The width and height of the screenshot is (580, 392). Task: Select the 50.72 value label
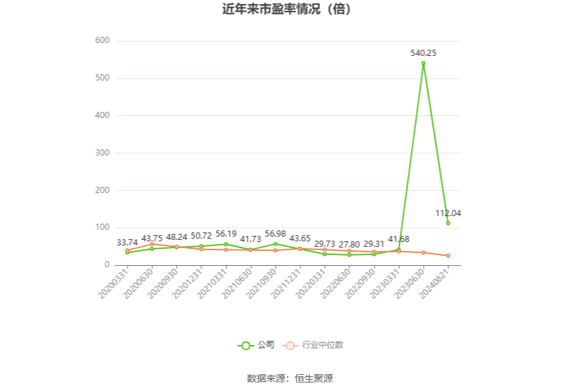coord(201,236)
